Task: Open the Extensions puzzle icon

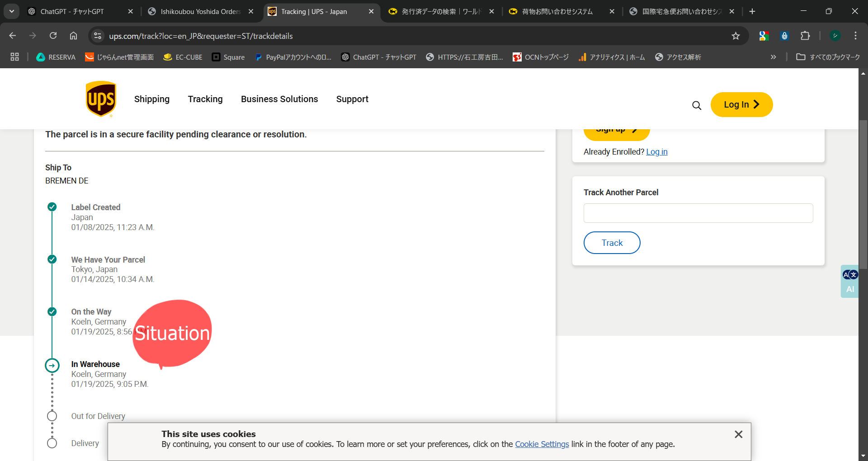Action: point(805,36)
